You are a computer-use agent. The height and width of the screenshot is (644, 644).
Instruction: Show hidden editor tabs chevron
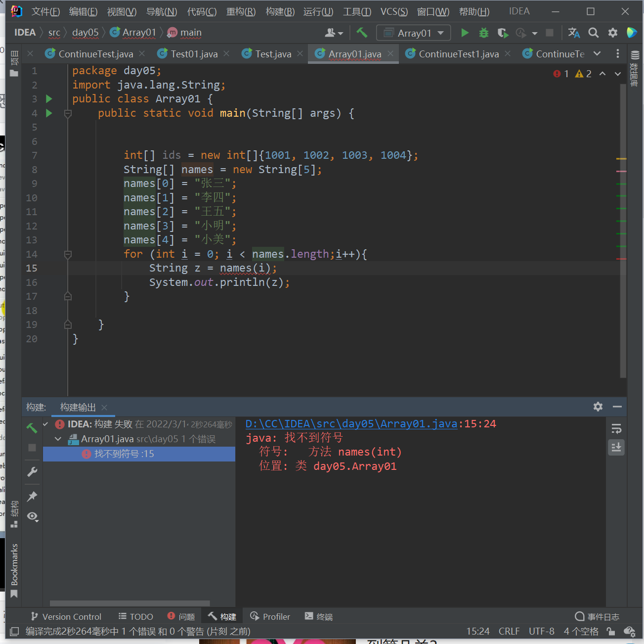pos(597,53)
